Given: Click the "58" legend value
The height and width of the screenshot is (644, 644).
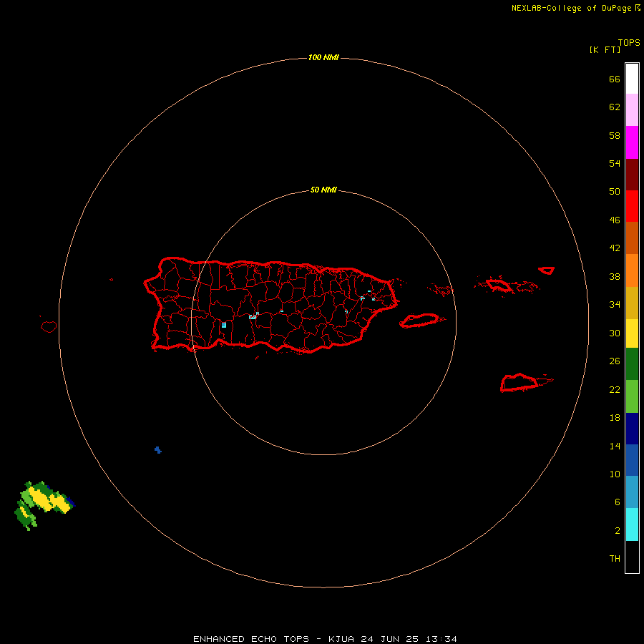Looking at the screenshot, I should [x=615, y=135].
